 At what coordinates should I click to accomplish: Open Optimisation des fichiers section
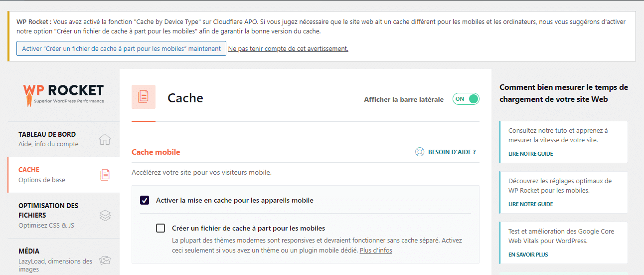coord(48,210)
